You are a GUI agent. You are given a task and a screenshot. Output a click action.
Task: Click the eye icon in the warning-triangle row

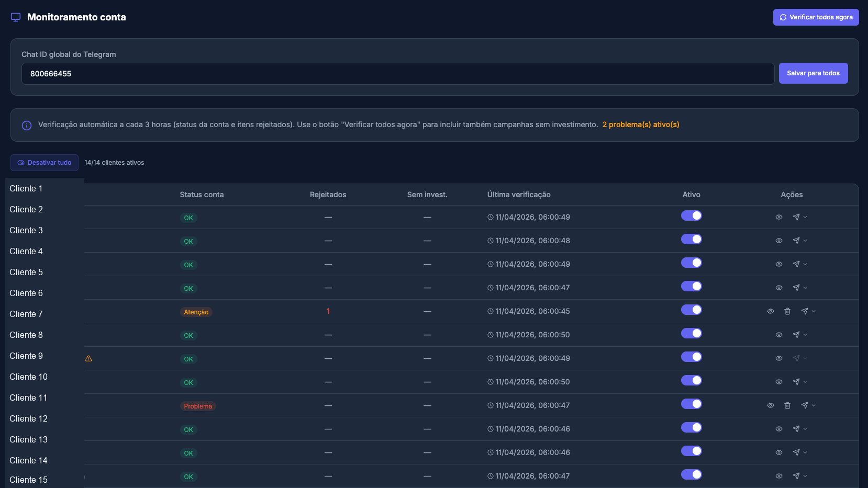pos(779,358)
